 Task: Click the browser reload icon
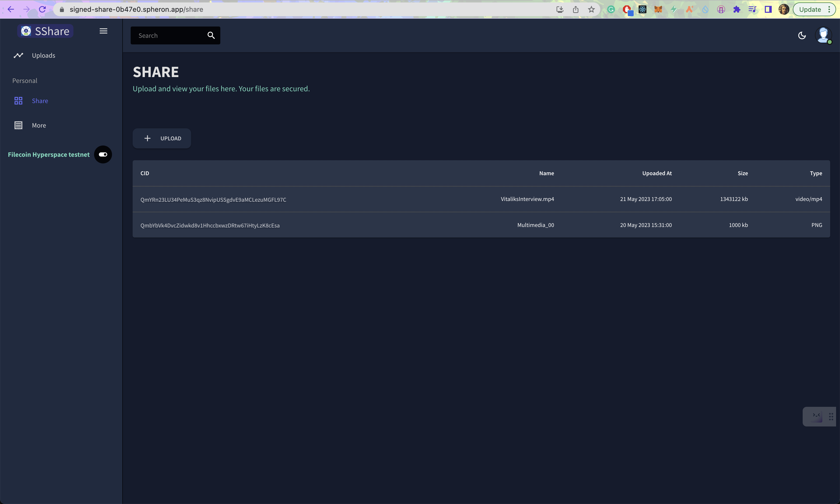point(42,9)
